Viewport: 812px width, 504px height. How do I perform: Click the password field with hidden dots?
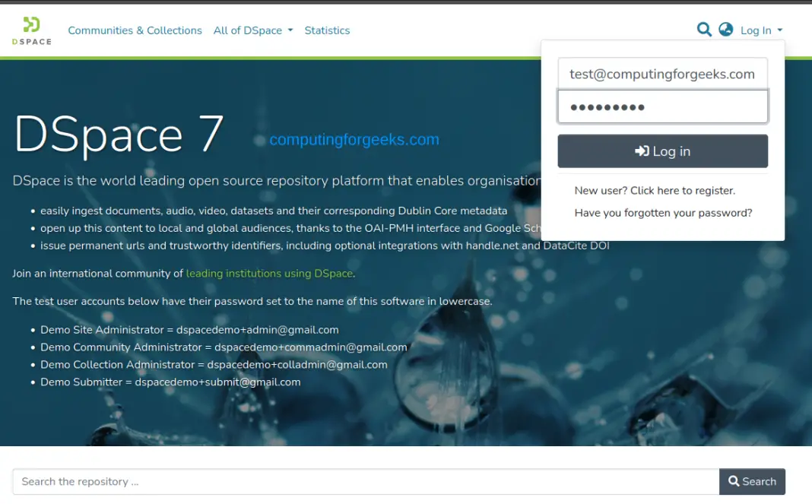pos(662,106)
